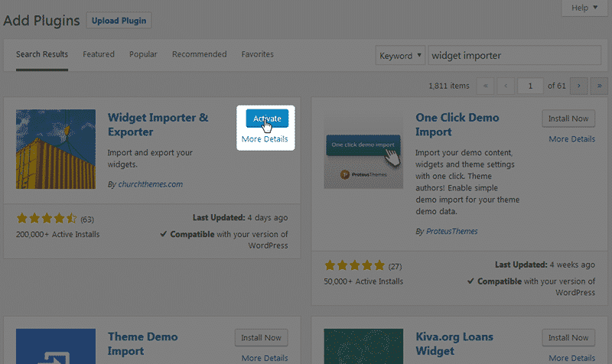Open More Details for Theme Demo Import
Viewport: 612px width, 364px height.
click(x=265, y=358)
